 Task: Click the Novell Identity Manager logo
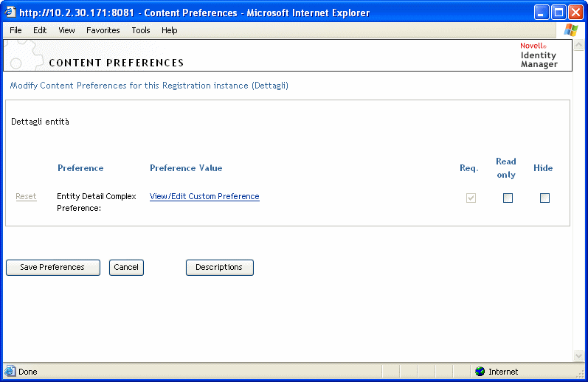tap(539, 55)
